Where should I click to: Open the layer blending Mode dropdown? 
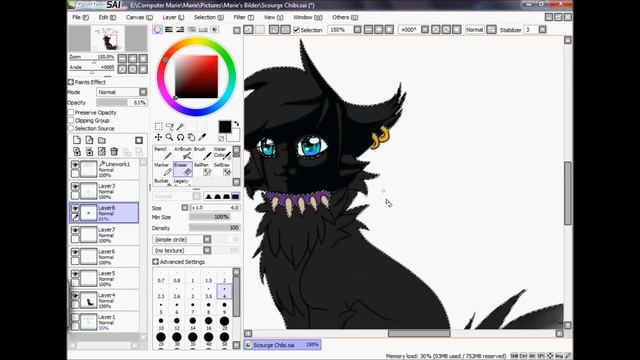pyautogui.click(x=143, y=92)
